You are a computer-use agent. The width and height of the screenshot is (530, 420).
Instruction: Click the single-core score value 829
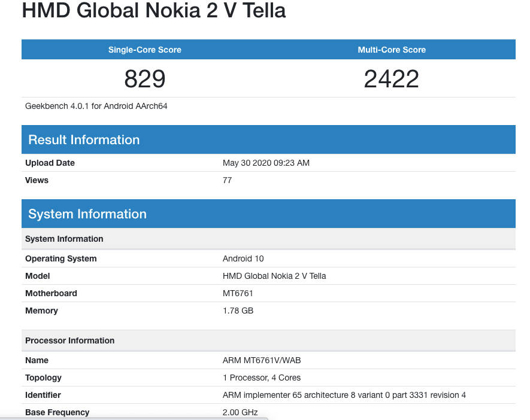click(x=145, y=78)
